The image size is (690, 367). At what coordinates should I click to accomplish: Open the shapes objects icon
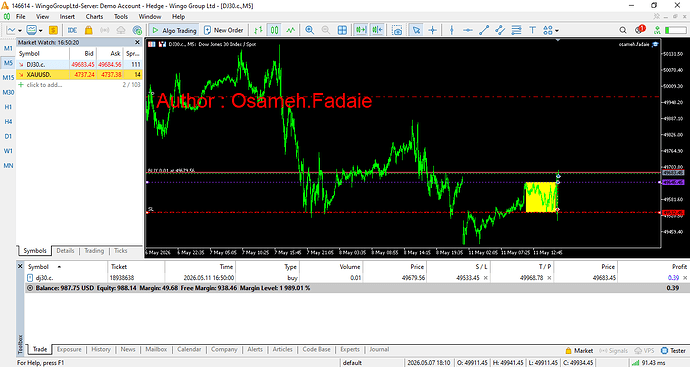click(x=547, y=30)
